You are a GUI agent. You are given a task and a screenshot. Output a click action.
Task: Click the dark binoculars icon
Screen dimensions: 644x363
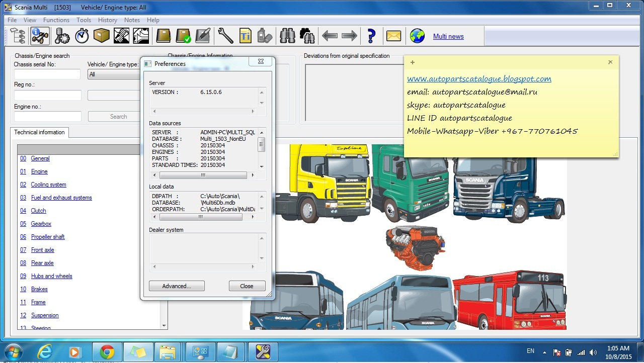point(307,36)
